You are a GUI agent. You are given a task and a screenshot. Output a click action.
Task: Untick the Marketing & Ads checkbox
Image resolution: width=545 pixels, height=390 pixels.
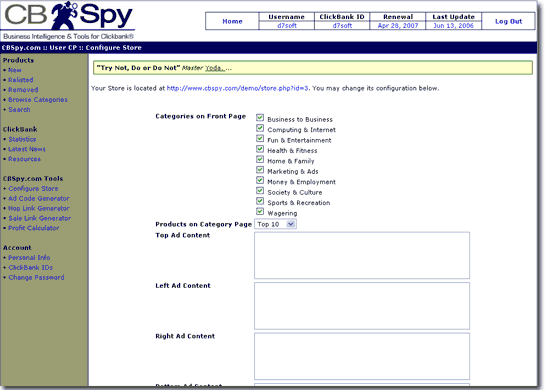(x=260, y=170)
